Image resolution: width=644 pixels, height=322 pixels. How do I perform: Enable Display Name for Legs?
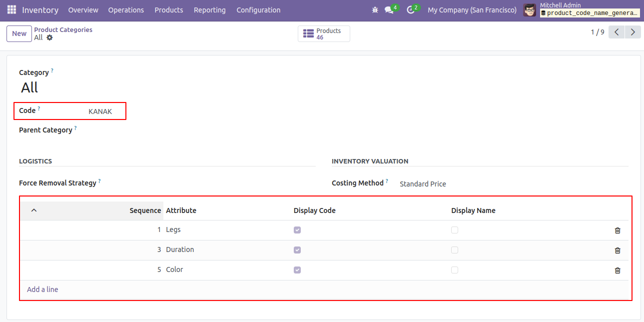click(x=455, y=230)
